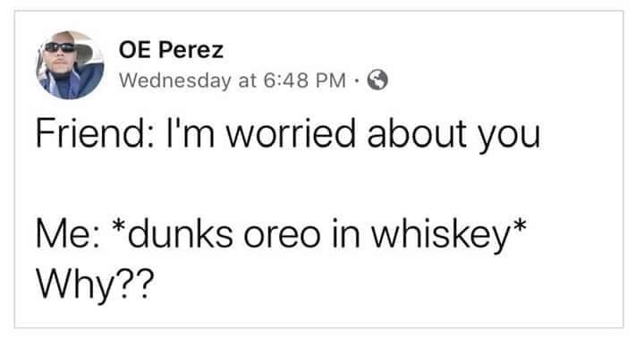Click the blank line between post paragraphs
Image resolution: width=644 pixels, height=345 pixels.
point(287,185)
